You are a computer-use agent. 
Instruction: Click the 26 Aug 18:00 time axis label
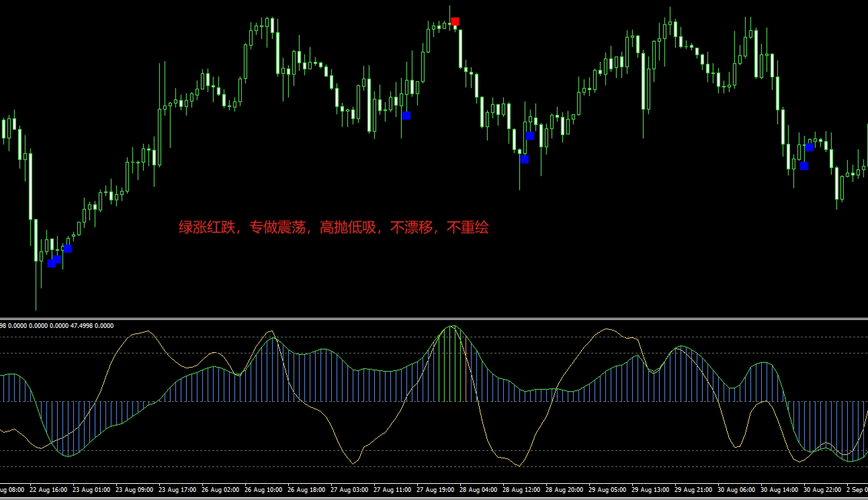[x=306, y=490]
